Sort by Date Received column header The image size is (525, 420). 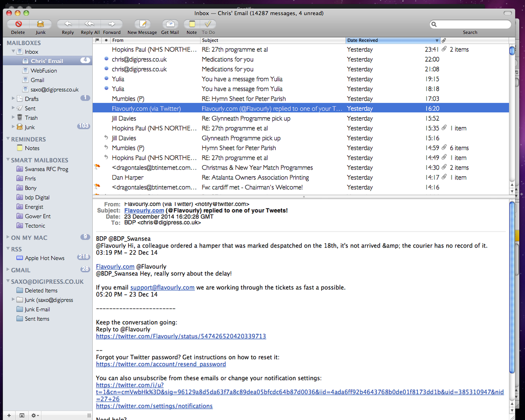(392, 40)
